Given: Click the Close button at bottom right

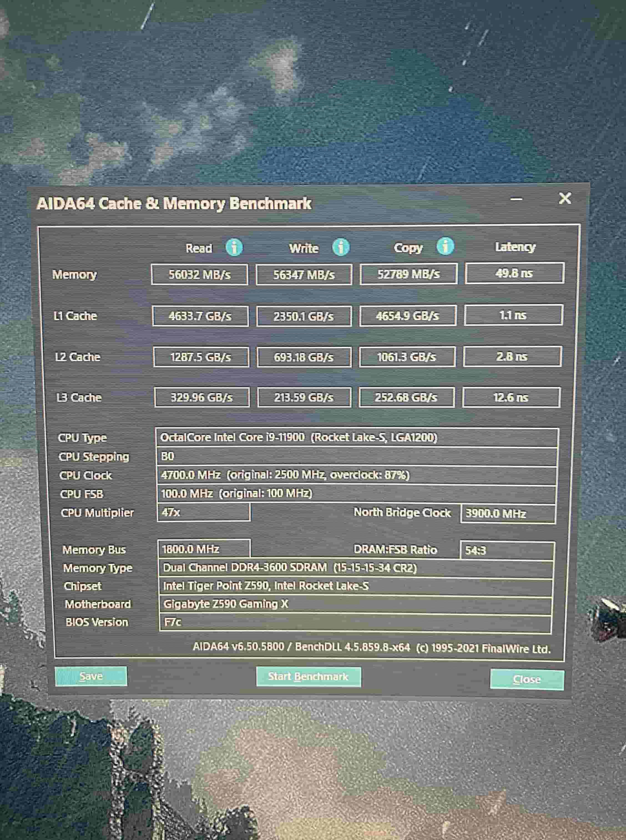Looking at the screenshot, I should [526, 679].
